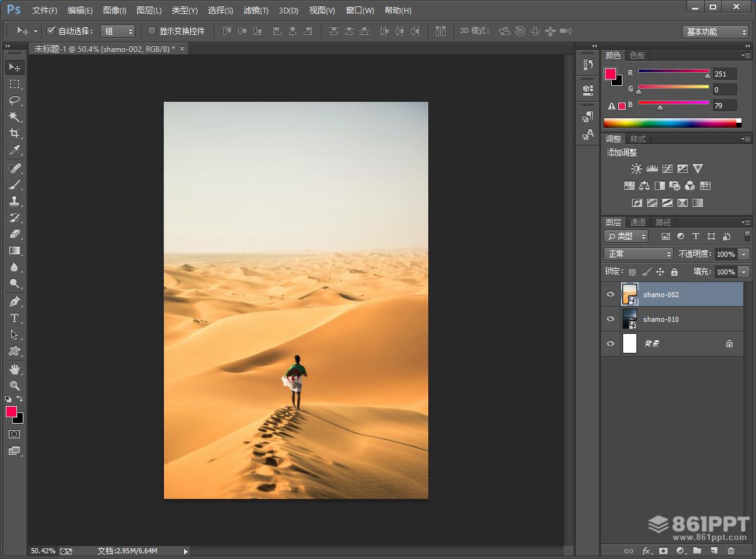Create a new layer group
This screenshot has height=559, width=756.
[697, 550]
